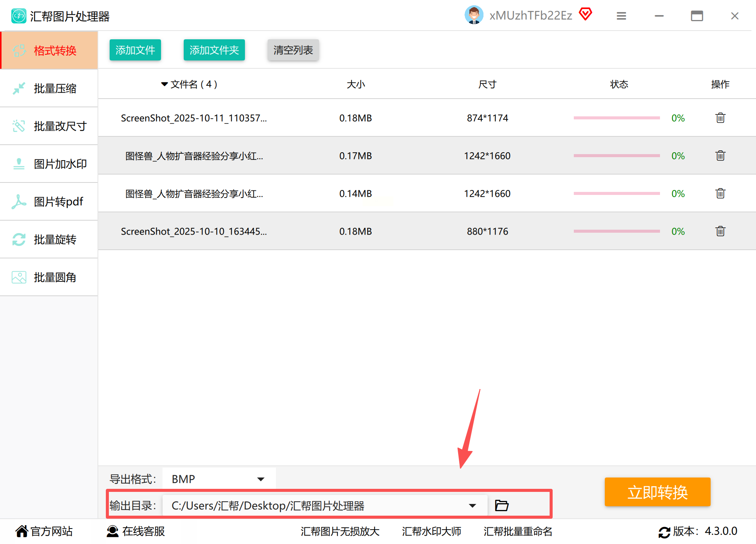
Task: Click the version refresh icon
Action: 664,532
